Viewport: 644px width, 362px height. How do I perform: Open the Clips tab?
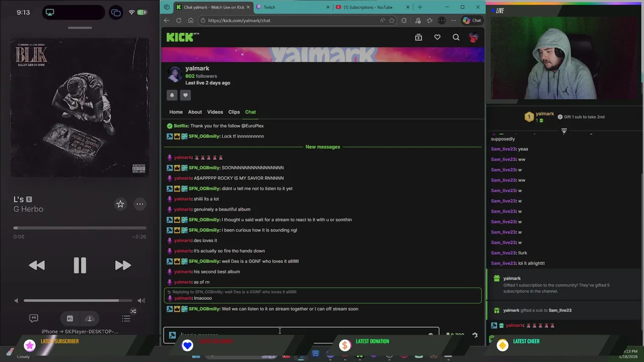[x=234, y=112]
